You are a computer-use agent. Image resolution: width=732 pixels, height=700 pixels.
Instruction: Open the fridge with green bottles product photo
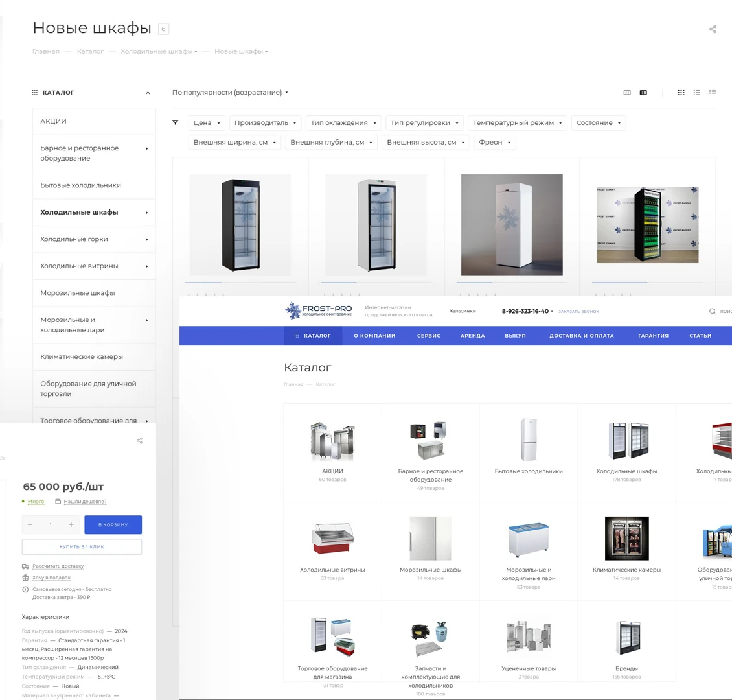[648, 225]
